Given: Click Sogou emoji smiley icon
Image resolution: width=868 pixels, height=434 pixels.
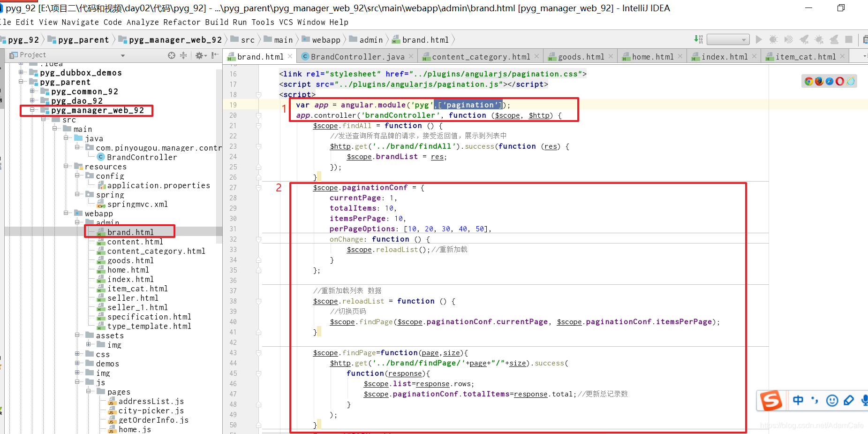Looking at the screenshot, I should coord(832,400).
